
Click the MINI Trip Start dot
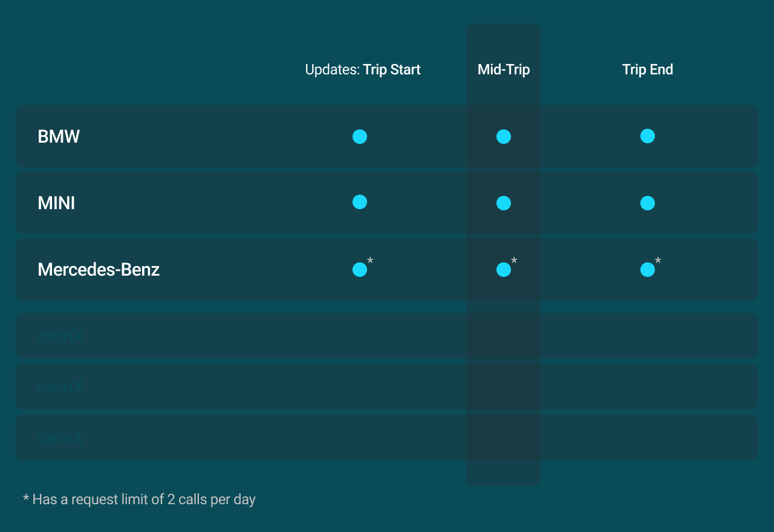tap(360, 202)
